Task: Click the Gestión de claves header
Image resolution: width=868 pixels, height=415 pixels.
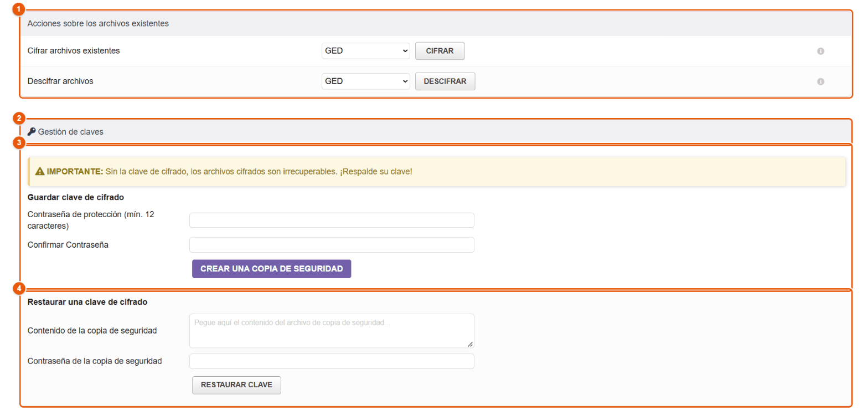Action: (436, 132)
